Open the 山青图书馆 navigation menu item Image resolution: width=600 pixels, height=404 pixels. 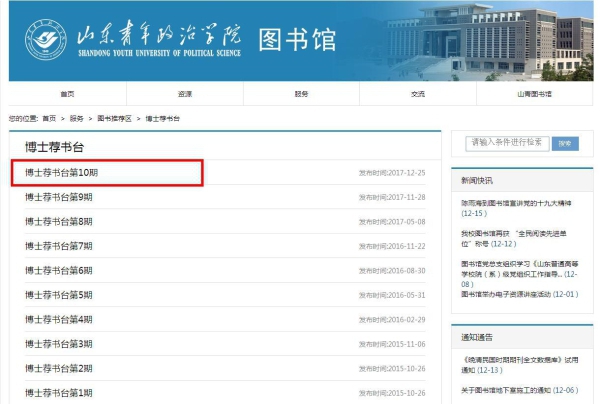click(534, 94)
